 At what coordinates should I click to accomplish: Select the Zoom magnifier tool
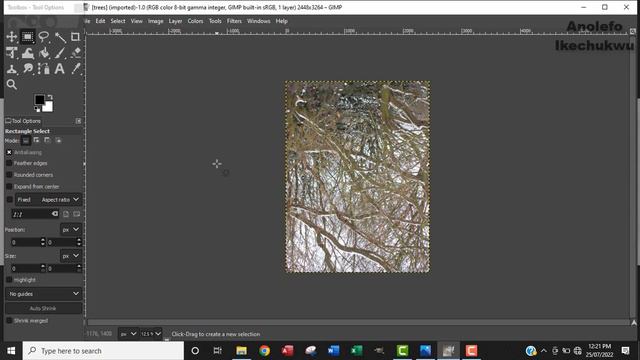pyautogui.click(x=11, y=84)
